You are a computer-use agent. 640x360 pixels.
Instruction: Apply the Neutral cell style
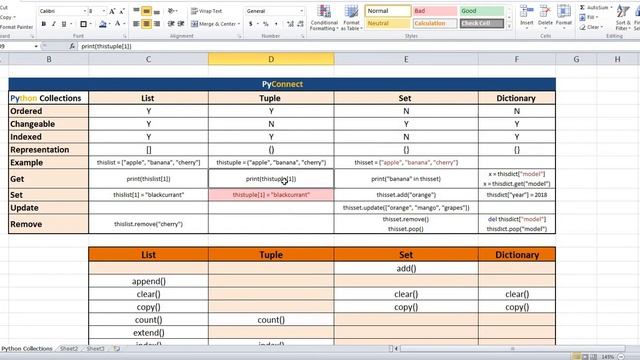[388, 24]
